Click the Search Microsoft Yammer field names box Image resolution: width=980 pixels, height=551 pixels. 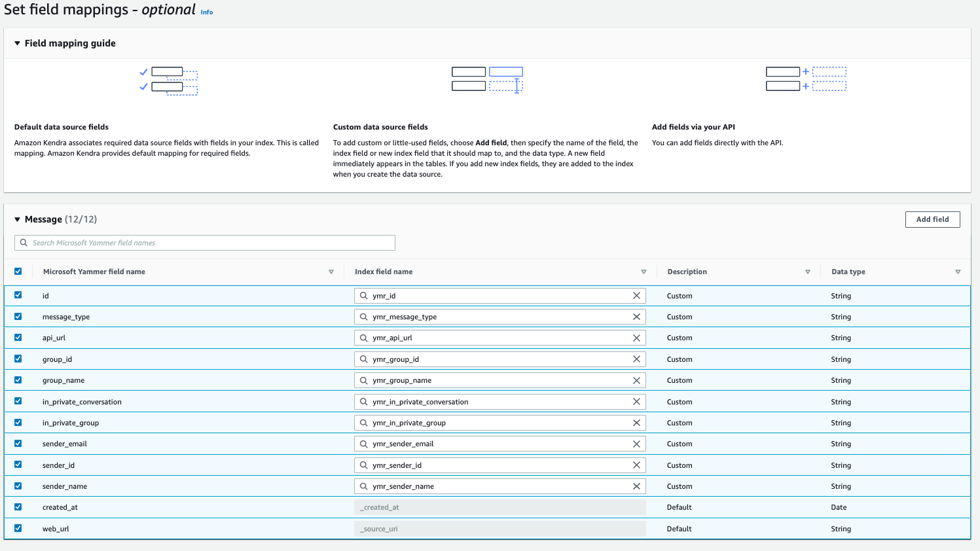click(205, 243)
